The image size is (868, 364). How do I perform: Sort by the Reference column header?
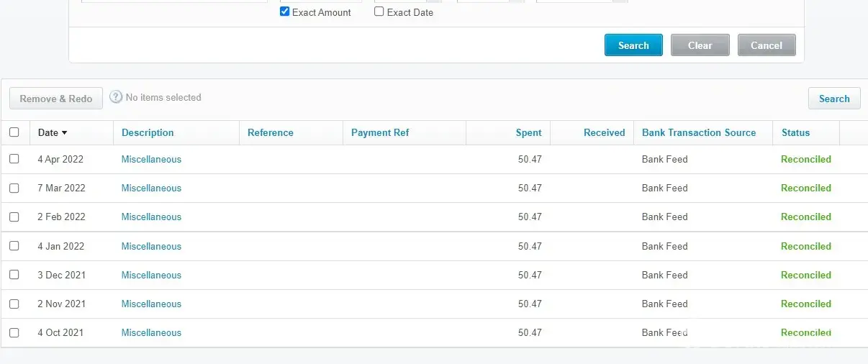[271, 132]
